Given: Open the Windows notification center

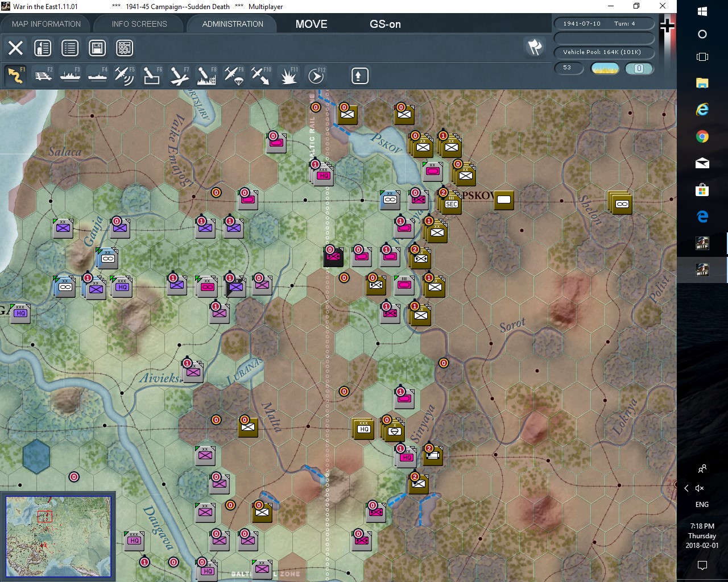Looking at the screenshot, I should click(x=702, y=565).
